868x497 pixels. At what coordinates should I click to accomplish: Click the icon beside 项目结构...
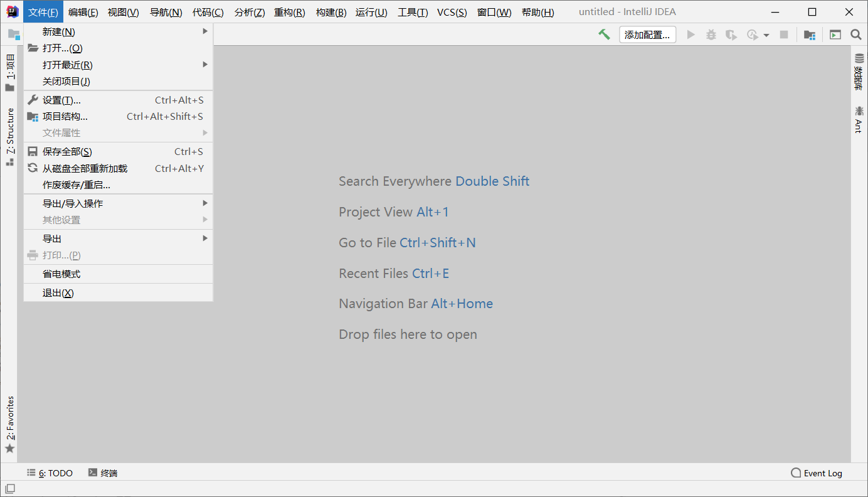[x=33, y=116]
